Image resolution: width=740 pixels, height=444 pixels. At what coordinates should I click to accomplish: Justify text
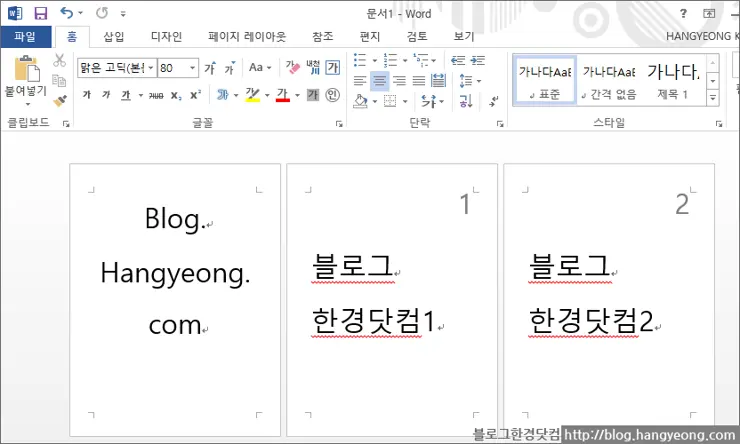pyautogui.click(x=419, y=81)
